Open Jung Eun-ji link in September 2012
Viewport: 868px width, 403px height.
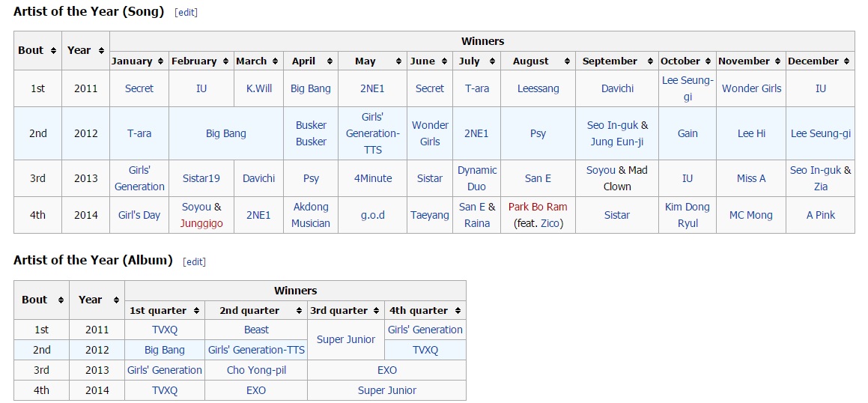pyautogui.click(x=616, y=142)
